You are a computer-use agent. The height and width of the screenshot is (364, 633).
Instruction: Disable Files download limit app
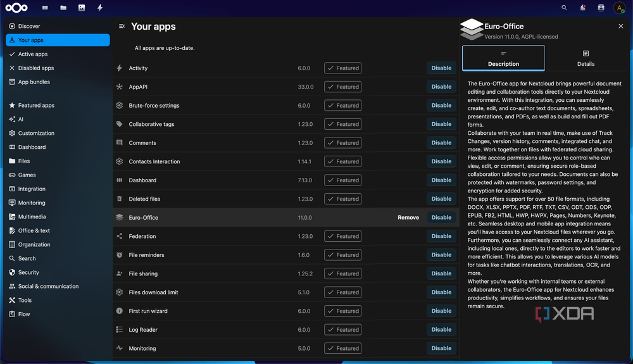441,292
